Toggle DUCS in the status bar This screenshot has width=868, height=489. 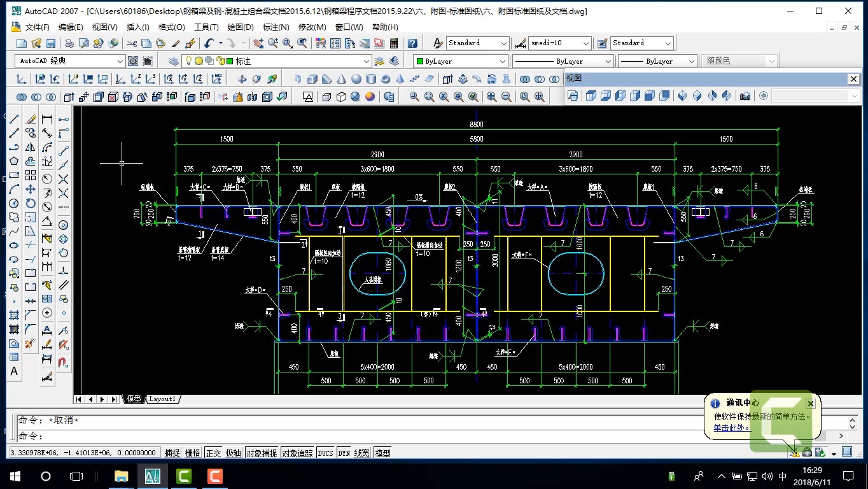pyautogui.click(x=325, y=453)
